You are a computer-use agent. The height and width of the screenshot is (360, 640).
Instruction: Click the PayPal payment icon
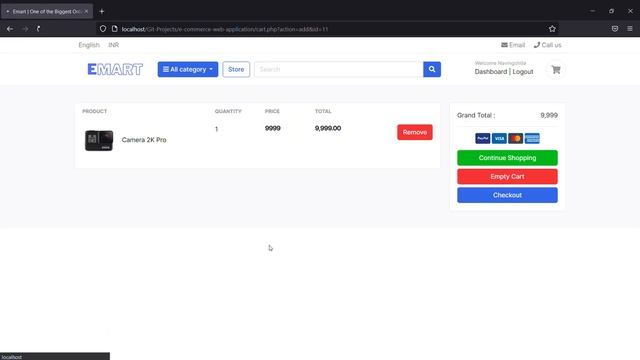point(482,138)
